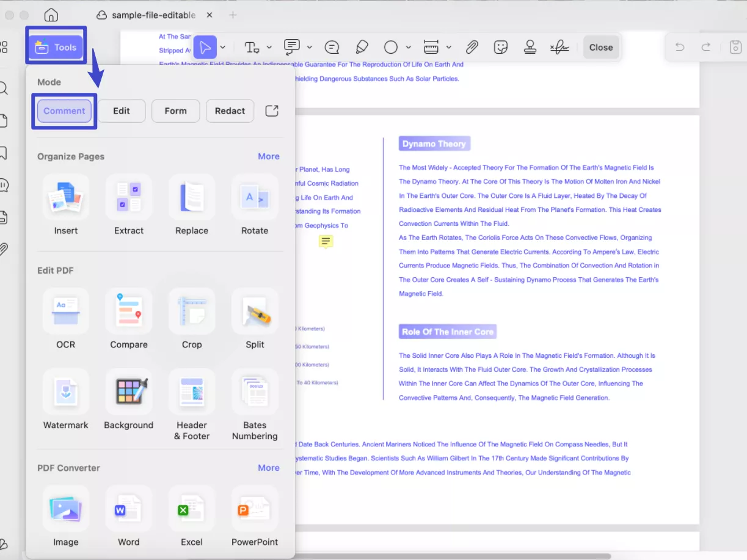Viewport: 747px width, 560px height.
Task: Expand the text tool options dropdown
Action: (x=268, y=47)
